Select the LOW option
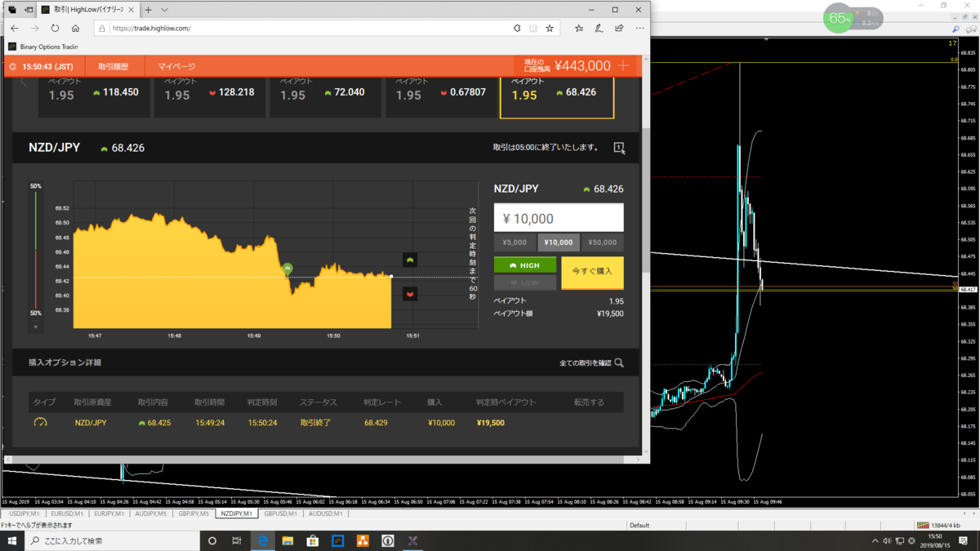Viewport: 980px width, 551px height. click(525, 282)
